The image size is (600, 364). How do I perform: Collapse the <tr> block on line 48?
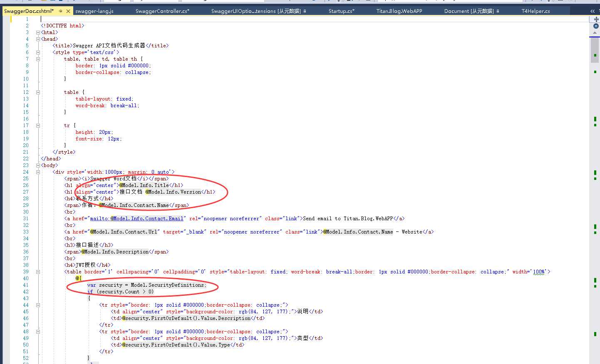38,332
